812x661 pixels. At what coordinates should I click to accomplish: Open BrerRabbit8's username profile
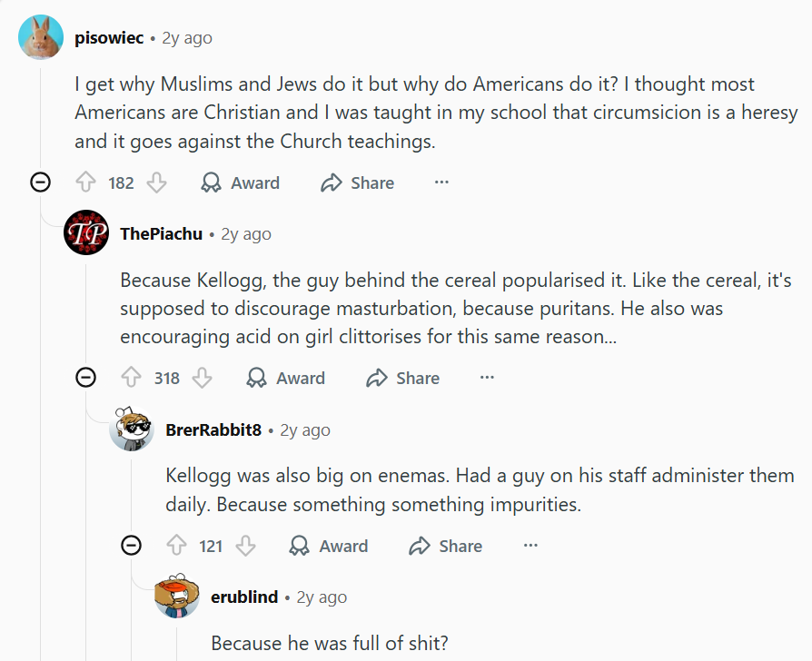[x=213, y=429]
